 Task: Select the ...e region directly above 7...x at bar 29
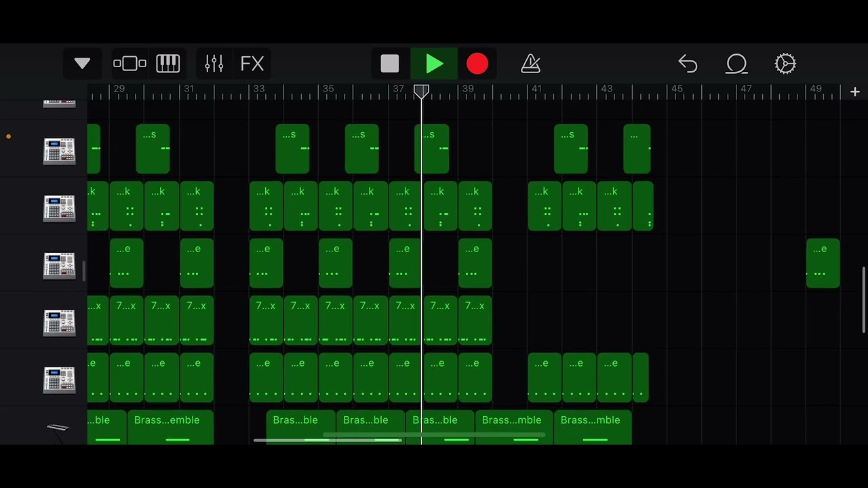(126, 263)
